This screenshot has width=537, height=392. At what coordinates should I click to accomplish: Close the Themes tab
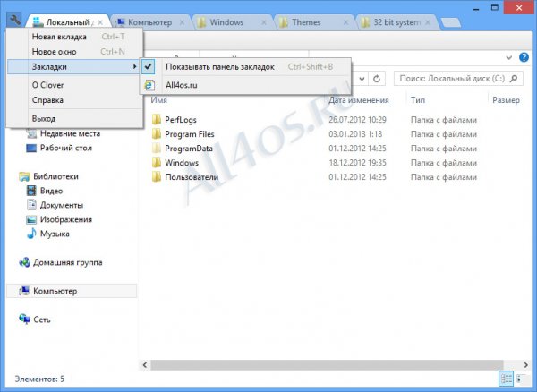pos(345,22)
